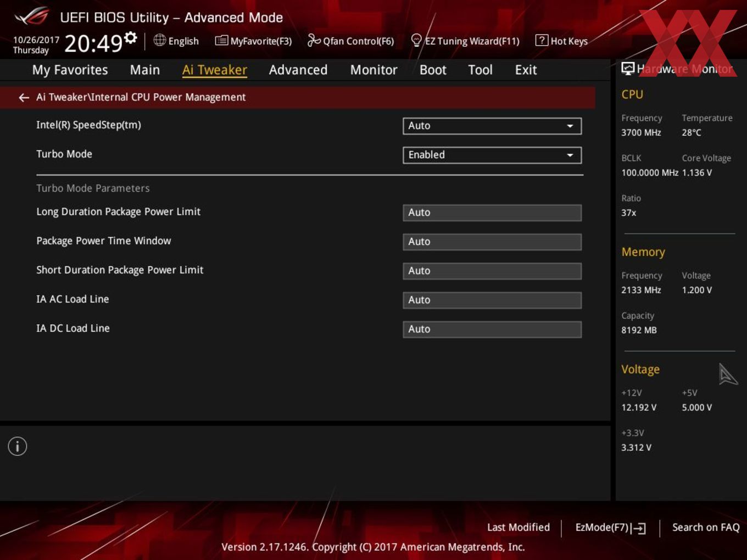Click the Capacity 8192 MB value
747x560 pixels.
tap(639, 330)
